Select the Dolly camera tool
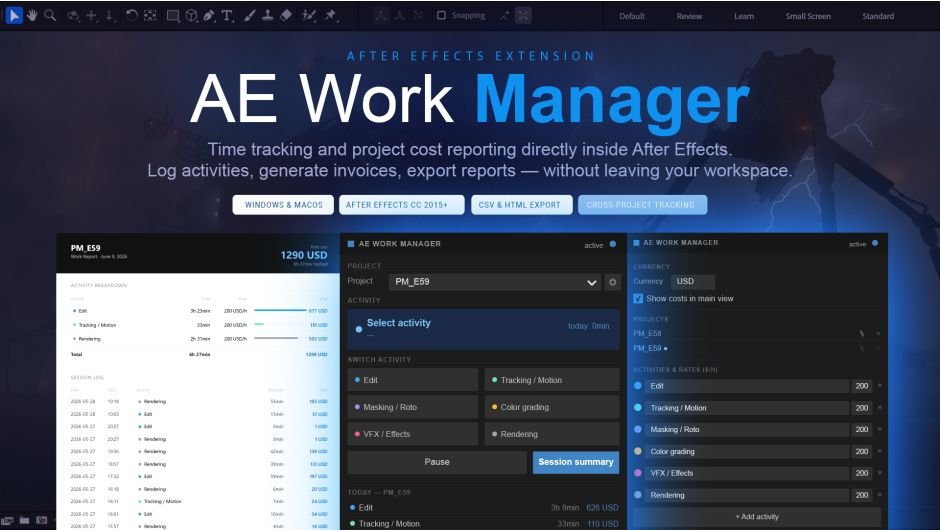Image resolution: width=940 pixels, height=530 pixels. coord(109,16)
